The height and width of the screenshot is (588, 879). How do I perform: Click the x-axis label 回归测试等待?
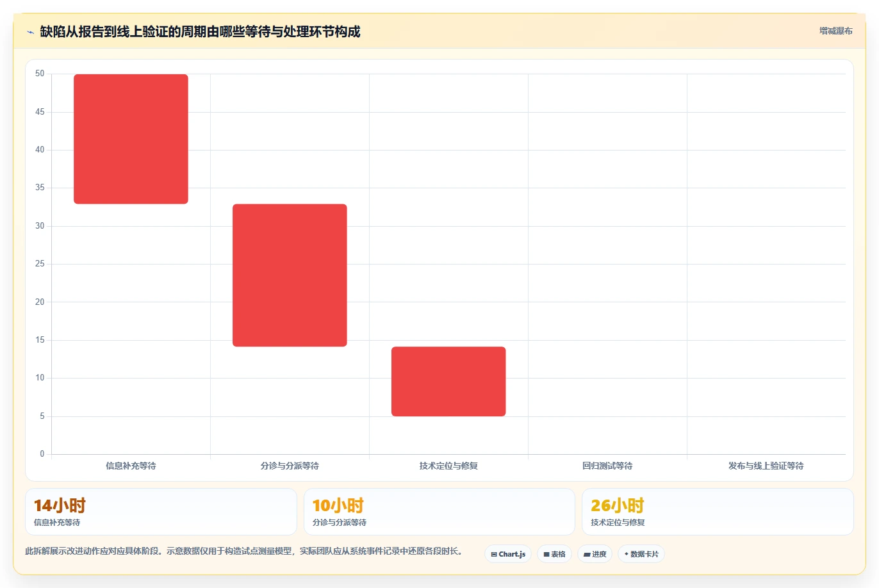607,466
